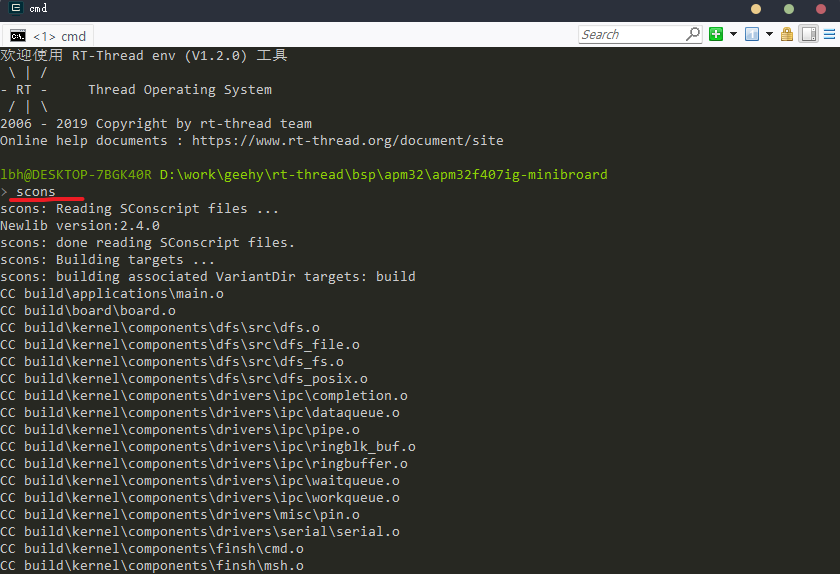The width and height of the screenshot is (840, 574).
Task: Maximize the window using the green circle
Action: [x=789, y=9]
